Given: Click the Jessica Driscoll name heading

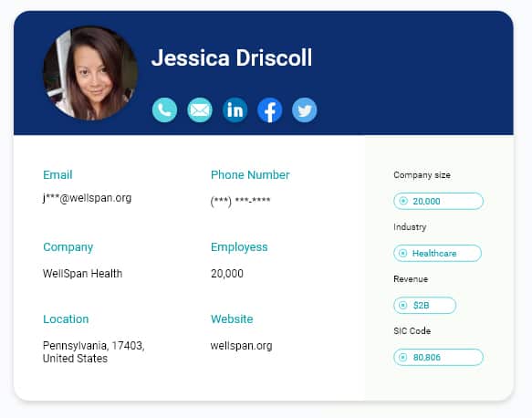Looking at the screenshot, I should (232, 57).
